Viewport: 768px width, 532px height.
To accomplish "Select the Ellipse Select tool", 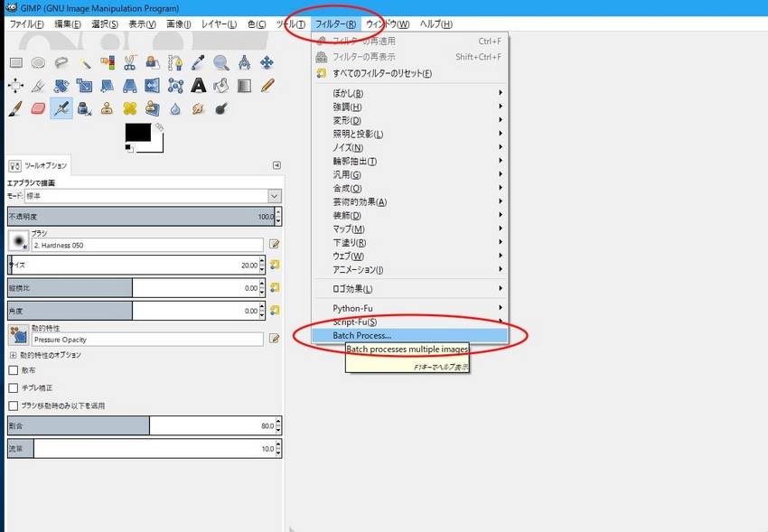I will coord(38,62).
